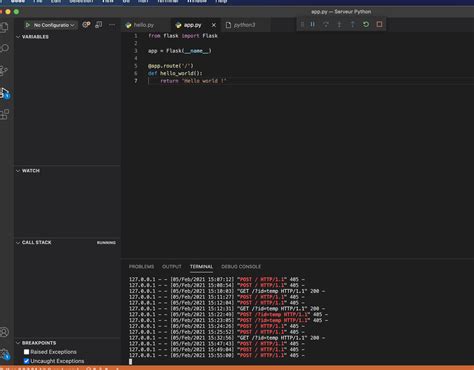The height and width of the screenshot is (370, 474).
Task: Select the TERMINAL panel tab
Action: pyautogui.click(x=201, y=267)
